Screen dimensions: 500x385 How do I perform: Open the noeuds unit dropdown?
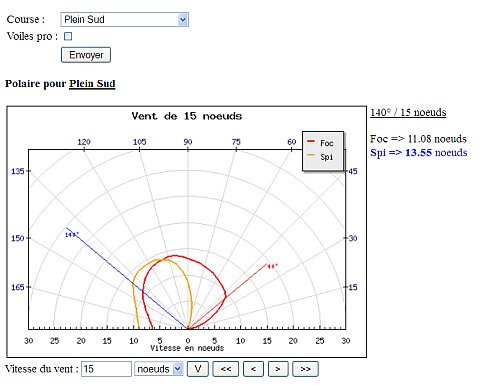[159, 369]
